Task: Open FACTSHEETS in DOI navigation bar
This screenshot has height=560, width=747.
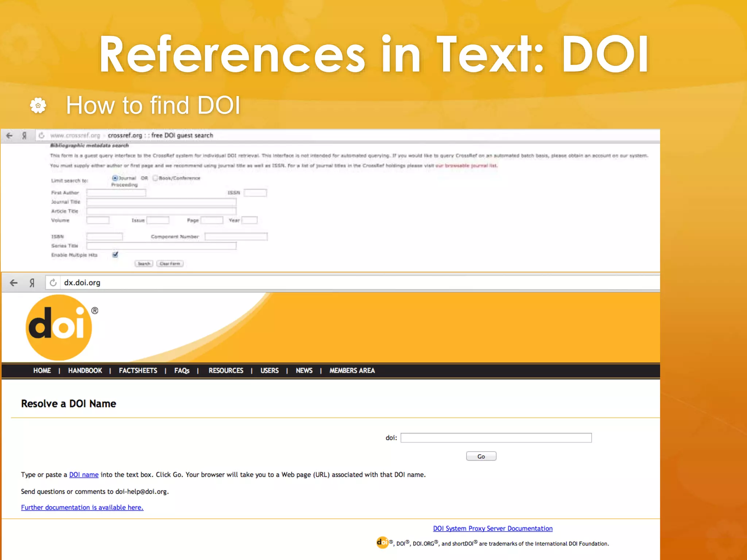Action: [138, 370]
